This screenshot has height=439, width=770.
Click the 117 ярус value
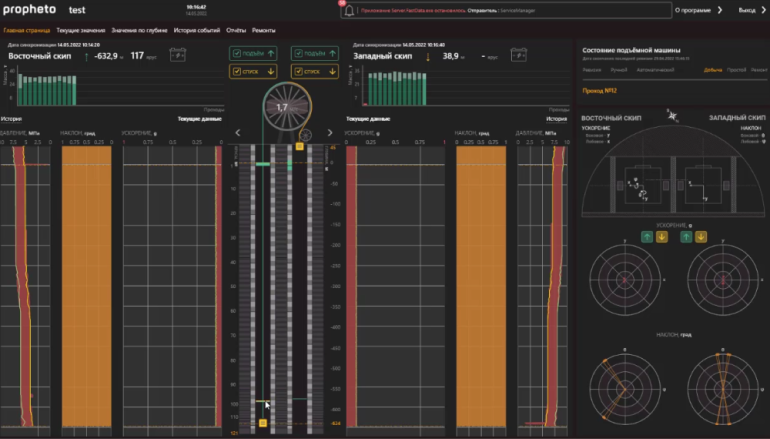tap(137, 56)
